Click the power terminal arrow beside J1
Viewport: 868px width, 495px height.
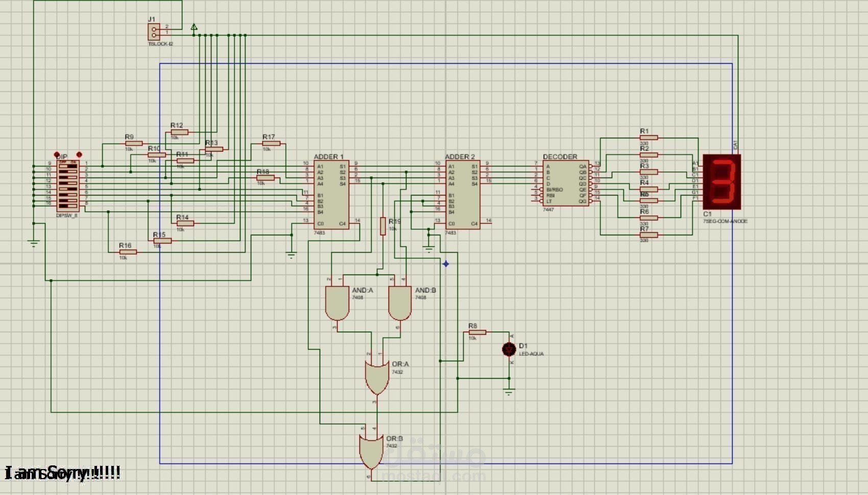pos(194,27)
